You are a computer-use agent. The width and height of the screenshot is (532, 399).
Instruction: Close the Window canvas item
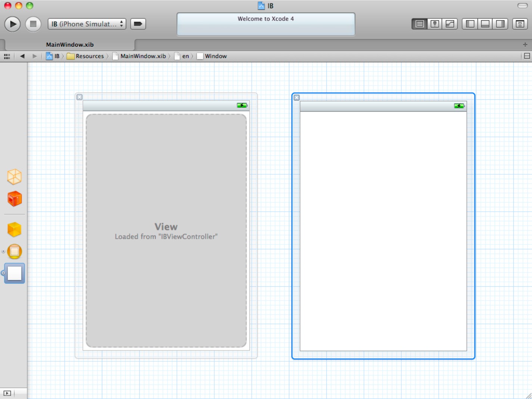point(296,98)
